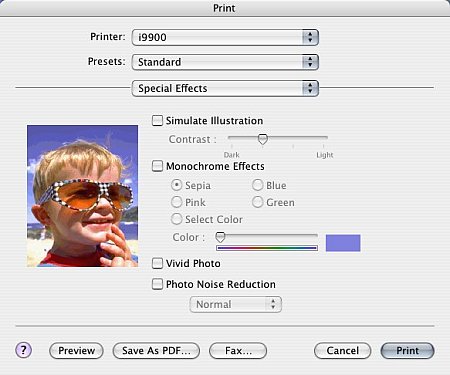Choose the Green monochrome option
This screenshot has height=375, width=450.
(257, 202)
